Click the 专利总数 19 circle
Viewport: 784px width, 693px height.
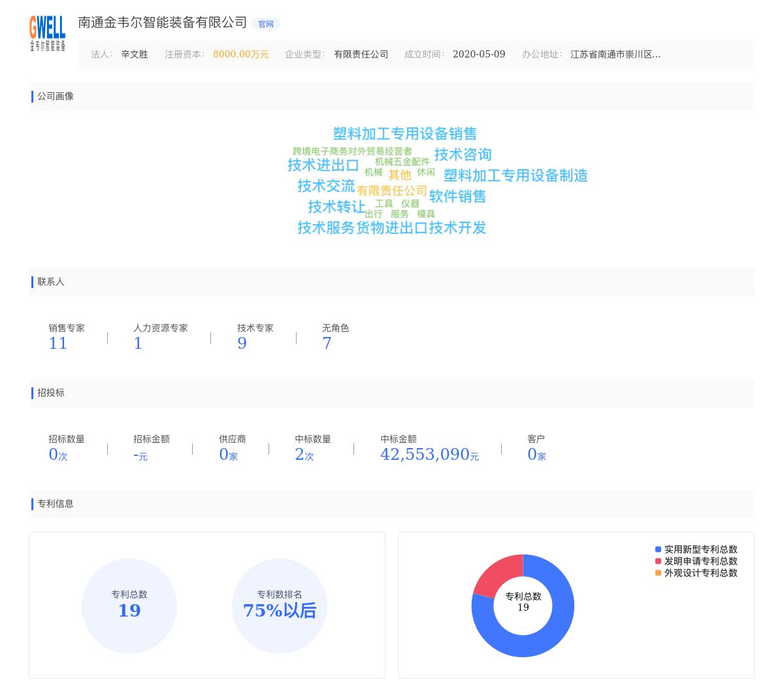click(129, 606)
